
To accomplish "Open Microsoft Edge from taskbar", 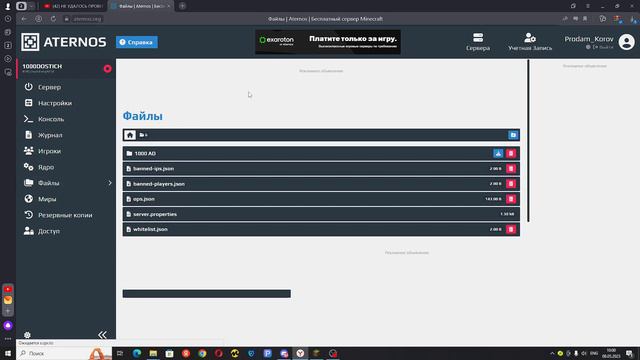I will coord(137,353).
